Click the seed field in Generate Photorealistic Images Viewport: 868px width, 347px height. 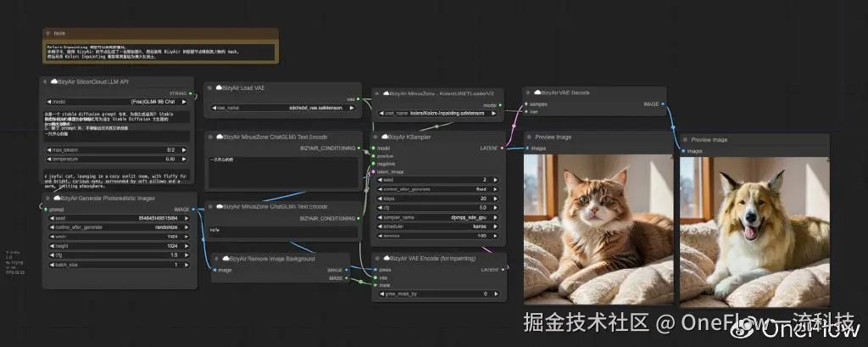point(118,218)
